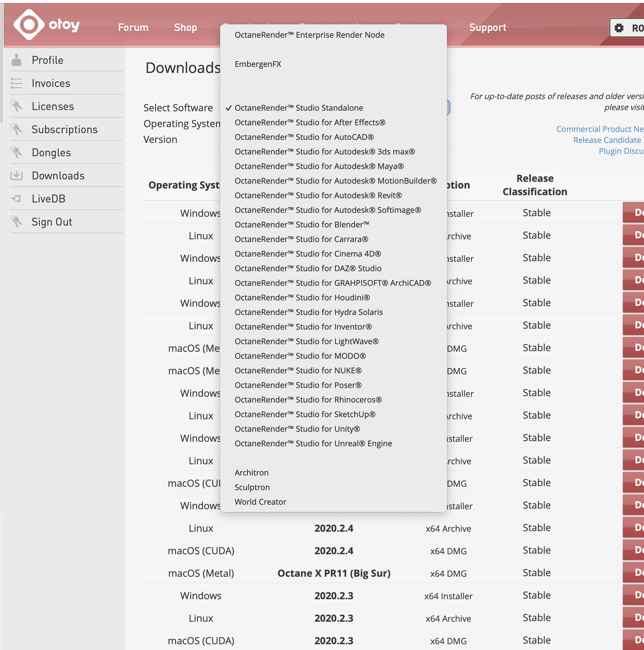Click the Licenses key icon
The width and height of the screenshot is (644, 650).
(x=16, y=106)
